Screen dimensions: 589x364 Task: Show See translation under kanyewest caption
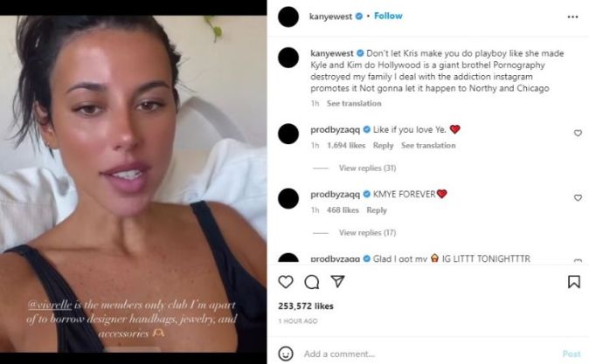(x=354, y=104)
